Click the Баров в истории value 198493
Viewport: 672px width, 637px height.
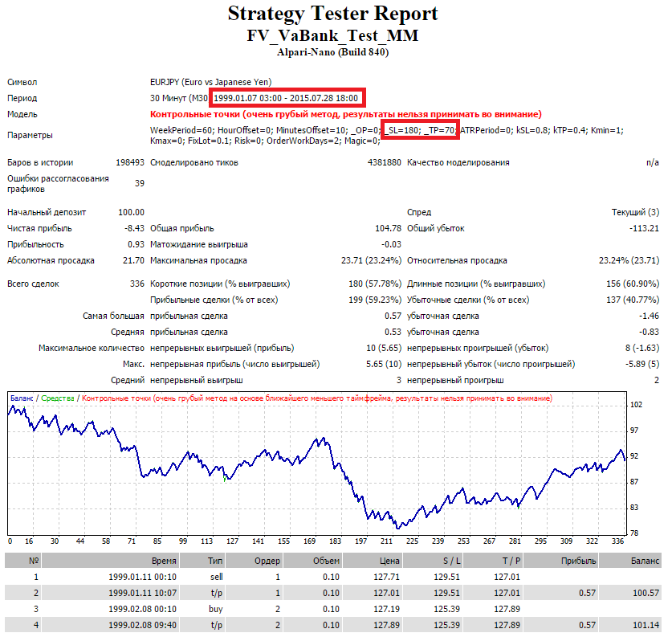[130, 163]
